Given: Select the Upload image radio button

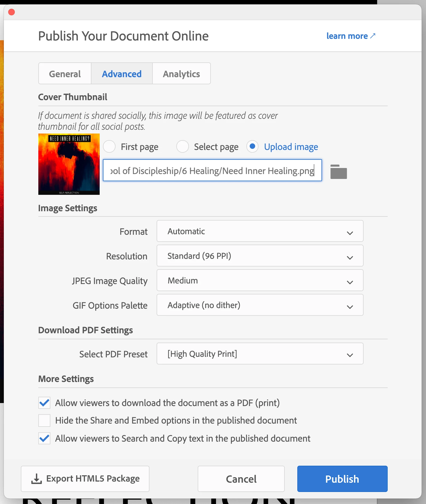Looking at the screenshot, I should pyautogui.click(x=252, y=146).
